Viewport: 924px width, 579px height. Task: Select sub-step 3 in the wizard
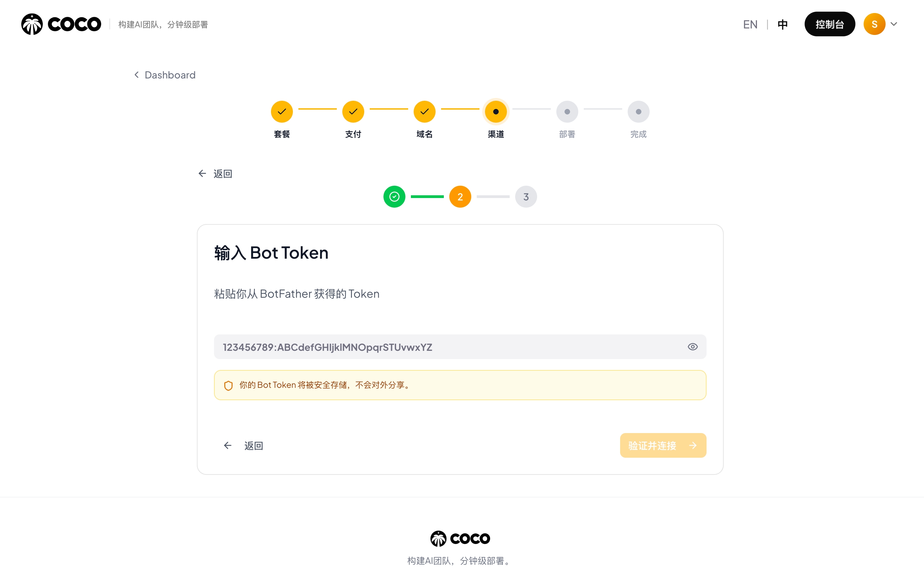tap(526, 196)
